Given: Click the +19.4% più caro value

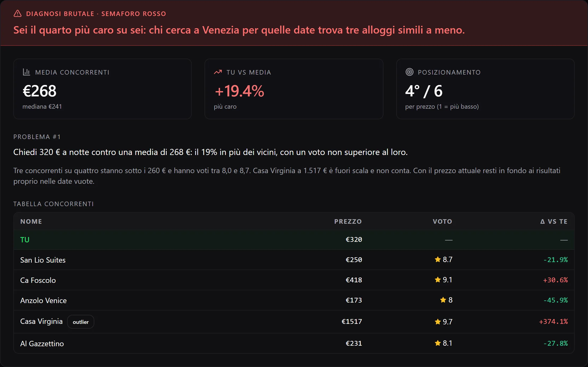Looking at the screenshot, I should tap(239, 91).
